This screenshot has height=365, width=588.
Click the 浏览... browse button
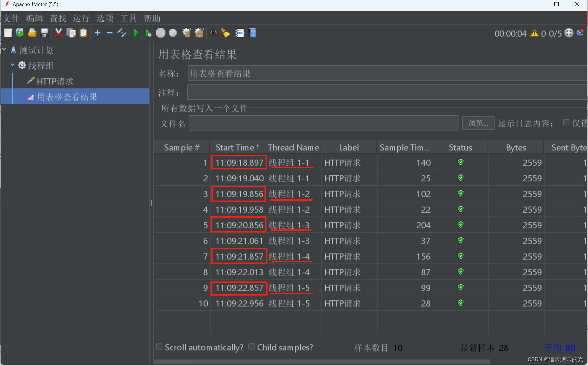[x=478, y=123]
